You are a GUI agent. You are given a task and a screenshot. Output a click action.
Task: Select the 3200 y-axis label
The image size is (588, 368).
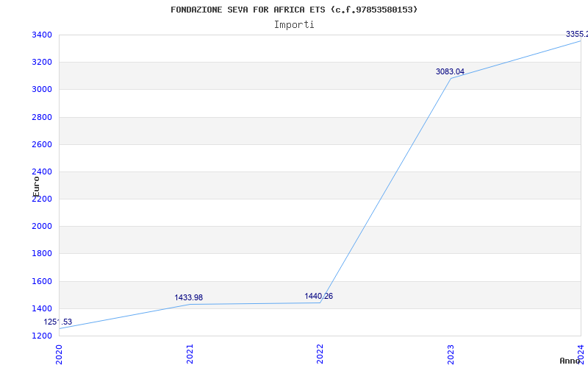tap(42, 62)
